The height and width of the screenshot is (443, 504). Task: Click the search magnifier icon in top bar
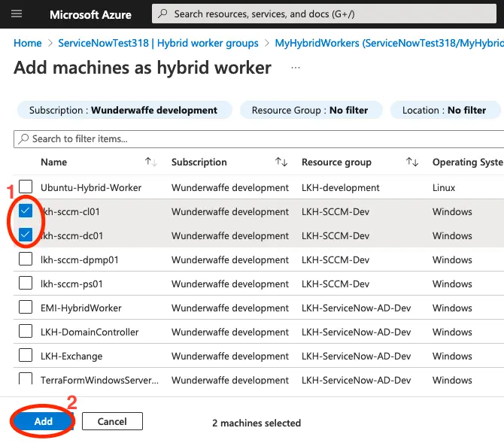click(x=163, y=14)
